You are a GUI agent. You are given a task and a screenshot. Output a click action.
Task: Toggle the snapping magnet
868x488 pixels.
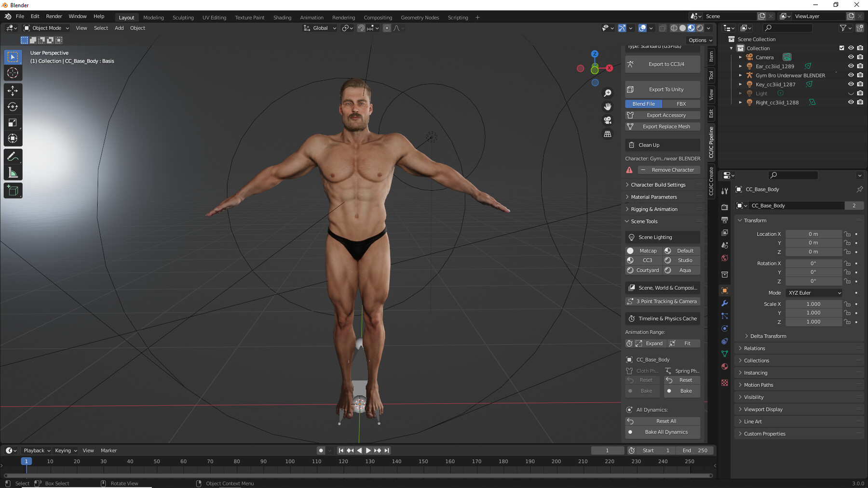pyautogui.click(x=361, y=28)
